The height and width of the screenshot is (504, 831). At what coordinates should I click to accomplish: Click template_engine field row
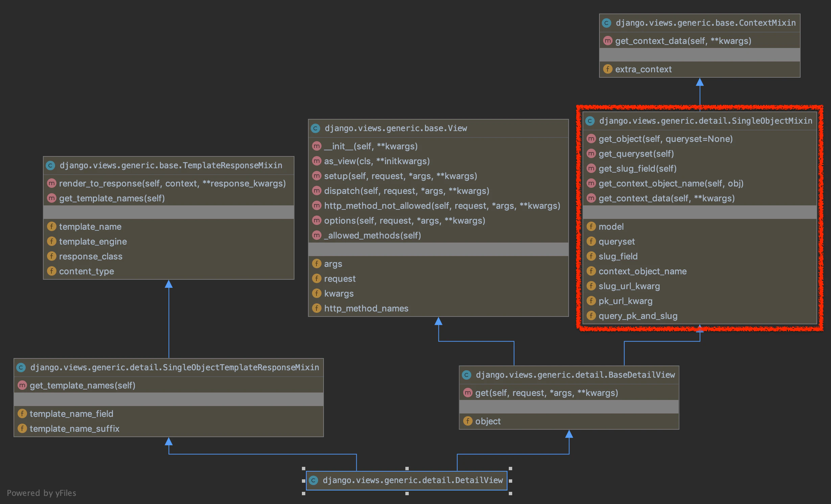(168, 242)
